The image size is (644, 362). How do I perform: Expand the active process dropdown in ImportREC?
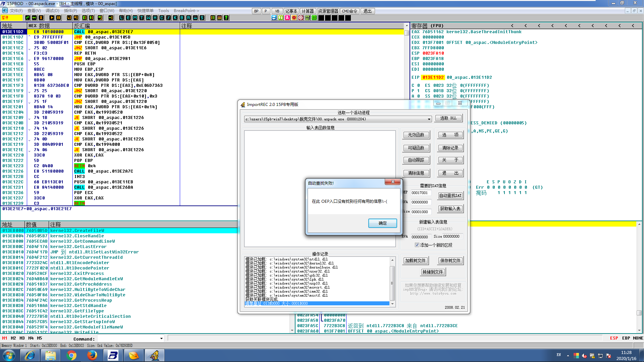(429, 119)
